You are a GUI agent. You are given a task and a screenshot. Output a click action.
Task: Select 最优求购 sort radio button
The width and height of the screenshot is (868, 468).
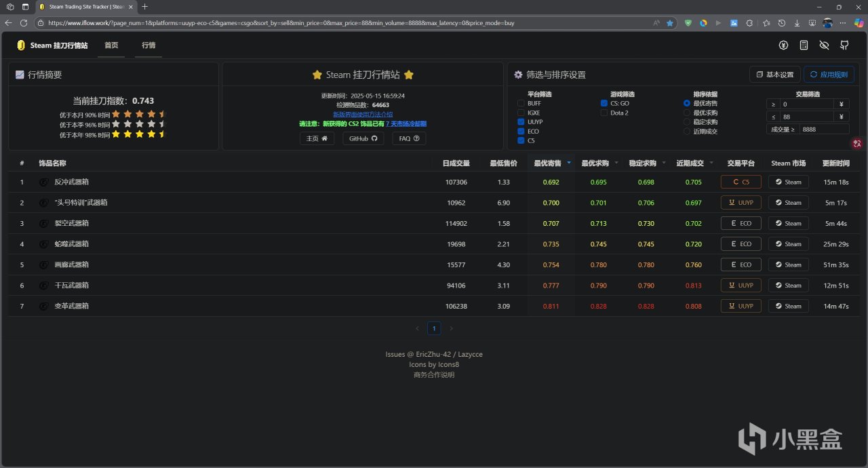tap(687, 113)
